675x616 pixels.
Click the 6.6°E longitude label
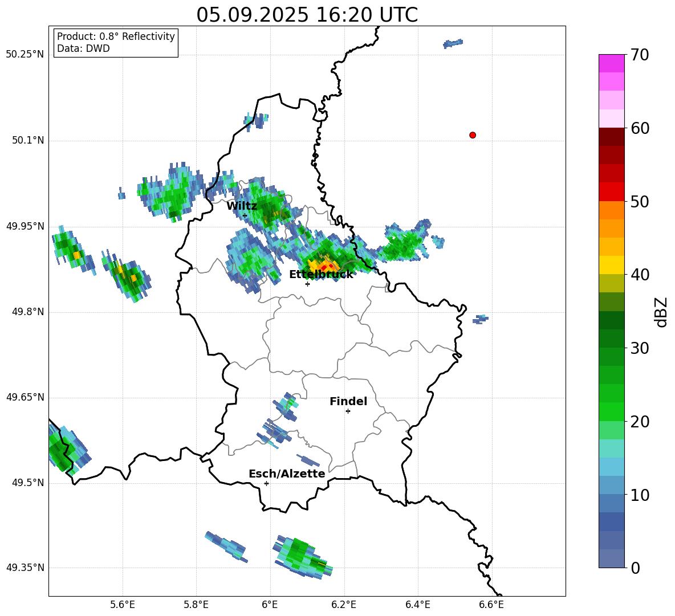(x=491, y=605)
